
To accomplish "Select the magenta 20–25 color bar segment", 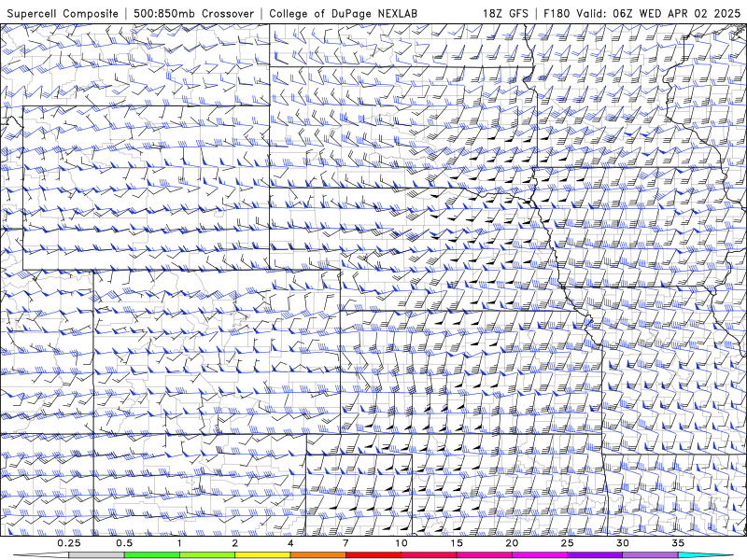I will 540,555.
